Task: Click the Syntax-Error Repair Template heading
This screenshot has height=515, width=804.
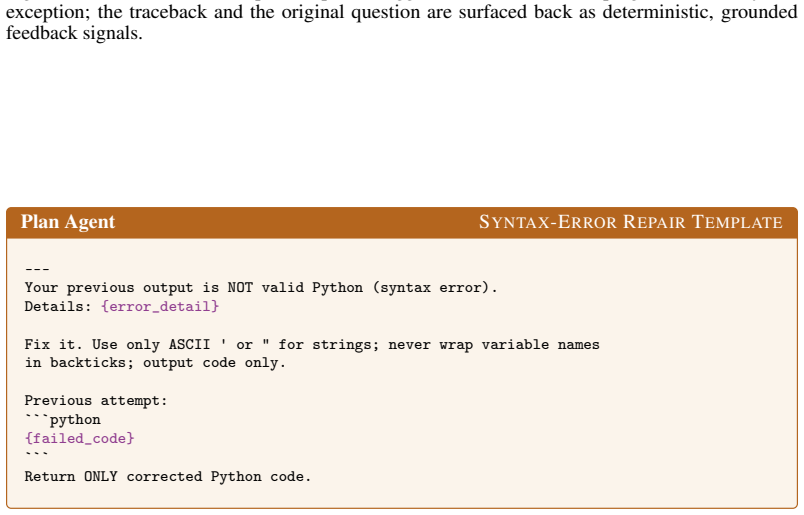Action: 631,222
